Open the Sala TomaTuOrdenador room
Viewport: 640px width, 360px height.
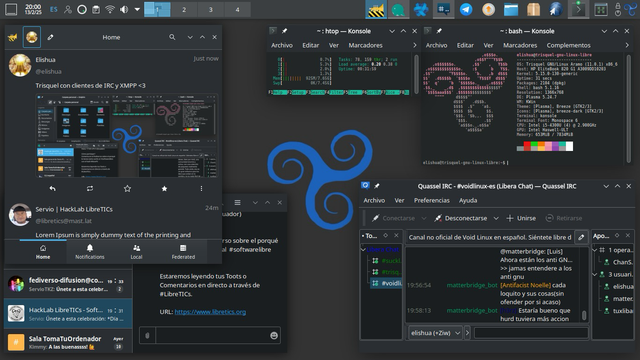click(x=68, y=342)
